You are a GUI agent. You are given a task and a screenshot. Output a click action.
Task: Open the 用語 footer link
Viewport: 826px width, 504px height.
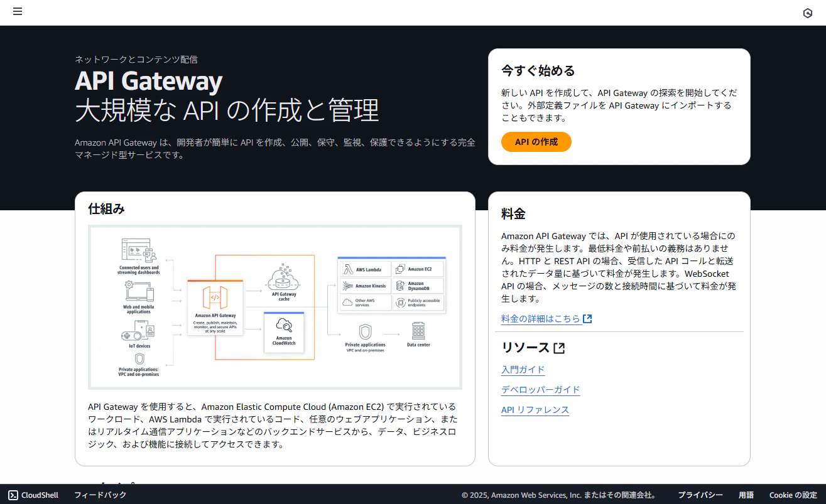[x=746, y=495]
